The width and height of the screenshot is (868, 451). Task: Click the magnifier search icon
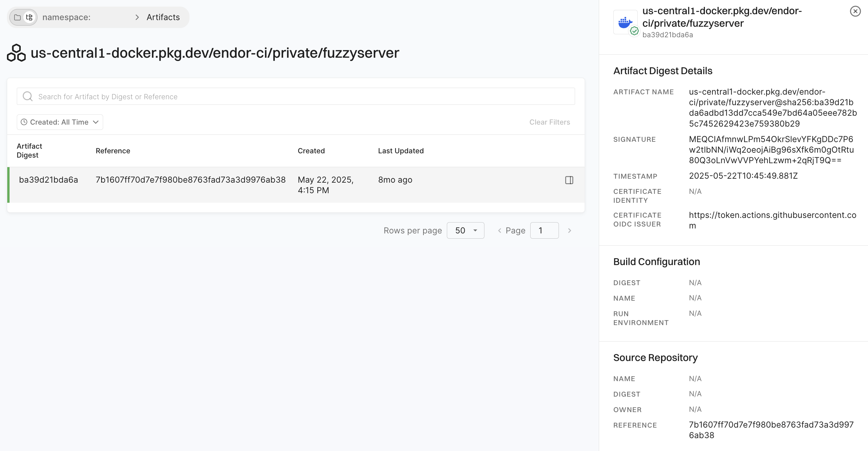pyautogui.click(x=28, y=96)
